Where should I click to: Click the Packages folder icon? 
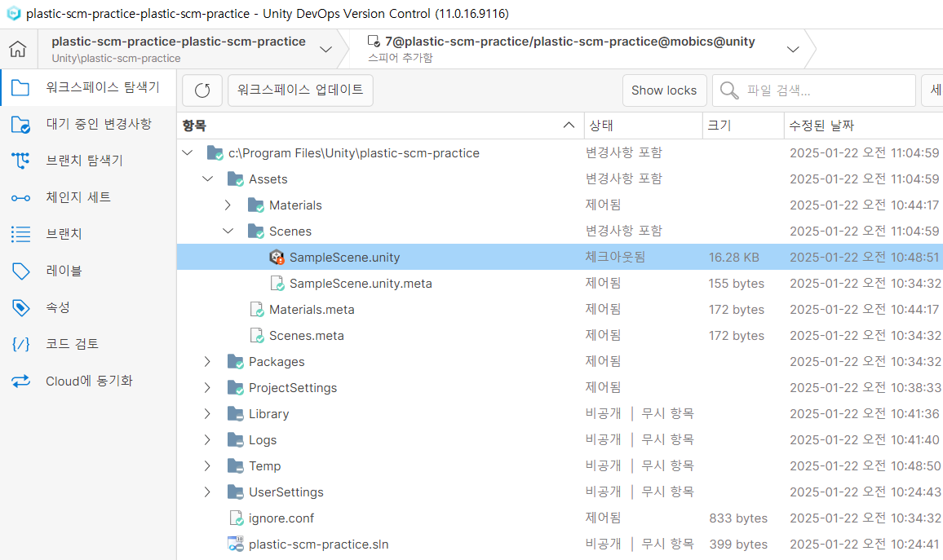click(236, 362)
